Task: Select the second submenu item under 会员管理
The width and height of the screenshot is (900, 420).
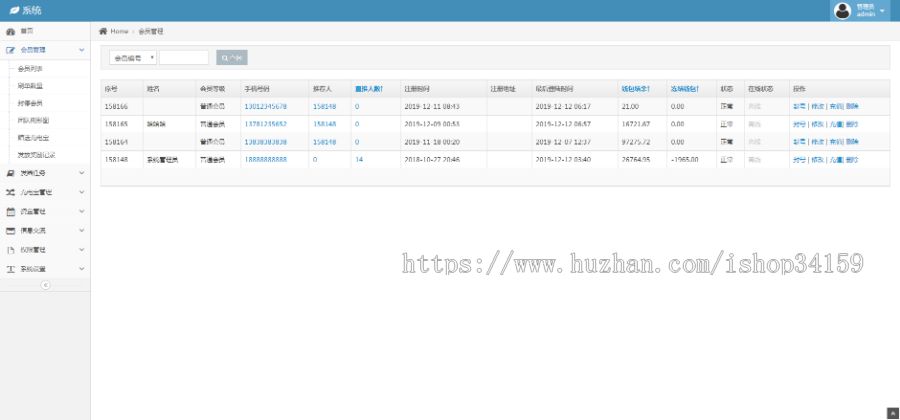Action: (30, 86)
